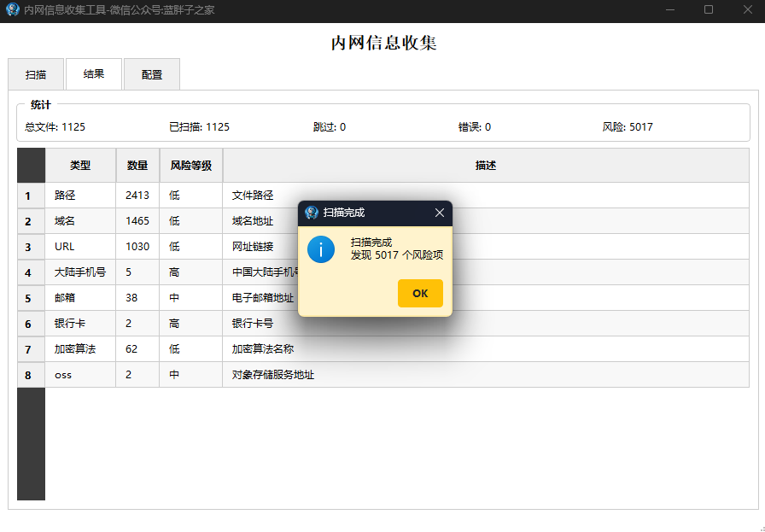Switch to the 扫描 tab

[36, 74]
